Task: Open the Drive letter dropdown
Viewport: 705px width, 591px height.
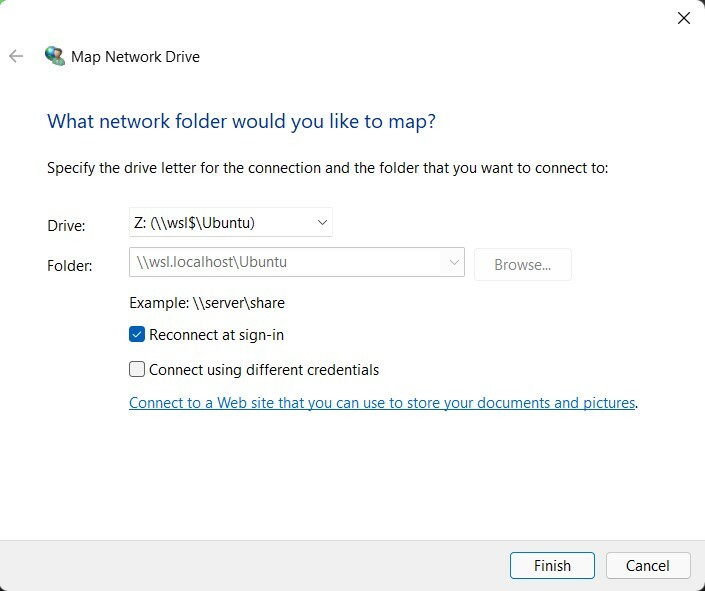Action: (x=231, y=222)
